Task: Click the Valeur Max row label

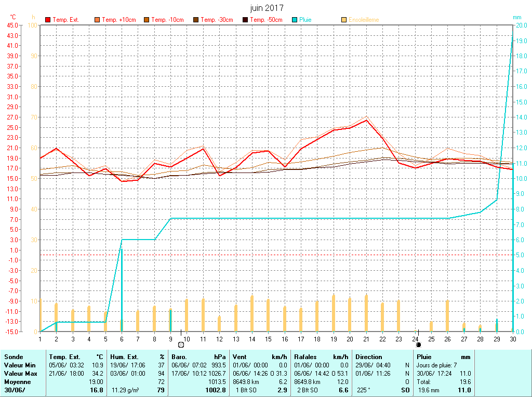Action: pyautogui.click(x=21, y=374)
